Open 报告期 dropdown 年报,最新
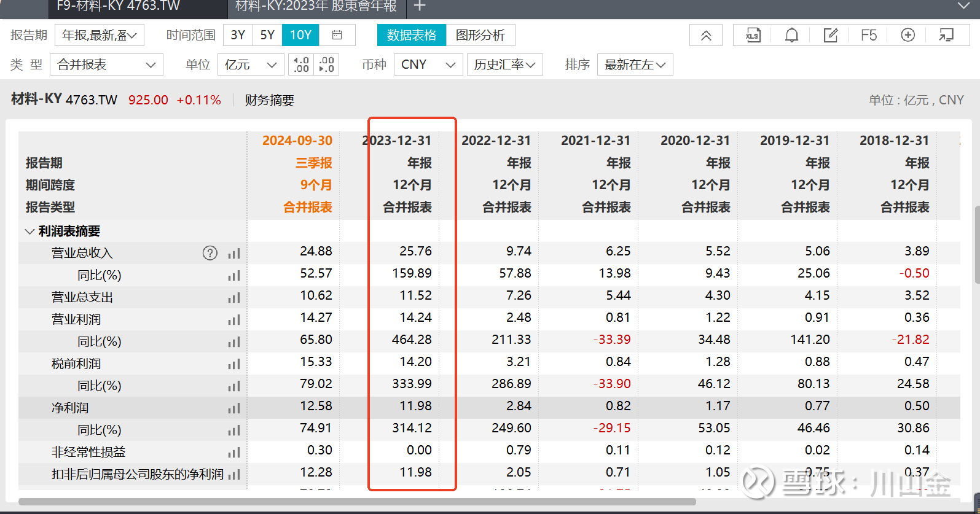Viewport: 980px width, 514px height. 100,35
